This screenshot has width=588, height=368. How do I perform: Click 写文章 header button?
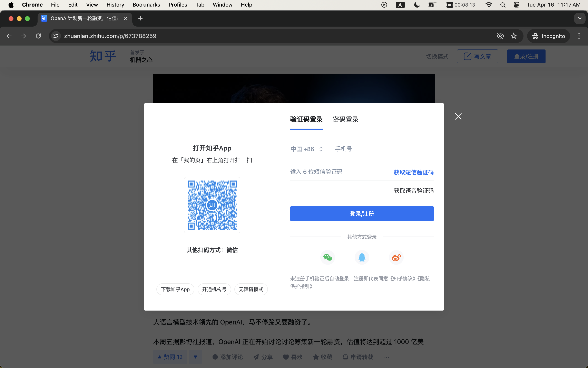point(477,56)
